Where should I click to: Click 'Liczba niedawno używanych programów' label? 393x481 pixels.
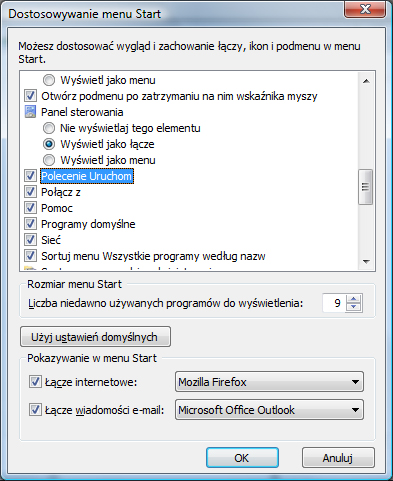[x=166, y=303]
